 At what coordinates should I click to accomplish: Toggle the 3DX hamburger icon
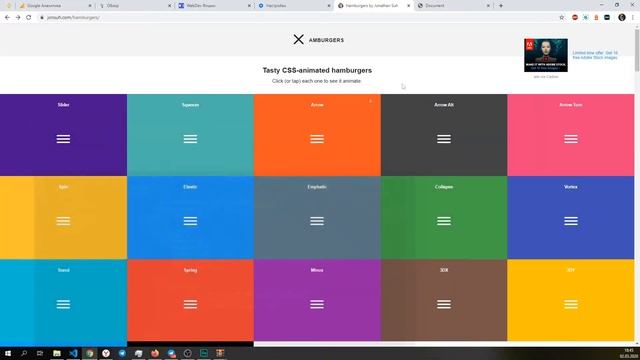[444, 304]
